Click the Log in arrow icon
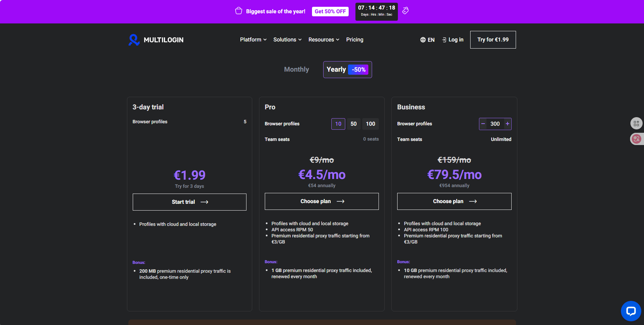The image size is (644, 325). [x=444, y=40]
